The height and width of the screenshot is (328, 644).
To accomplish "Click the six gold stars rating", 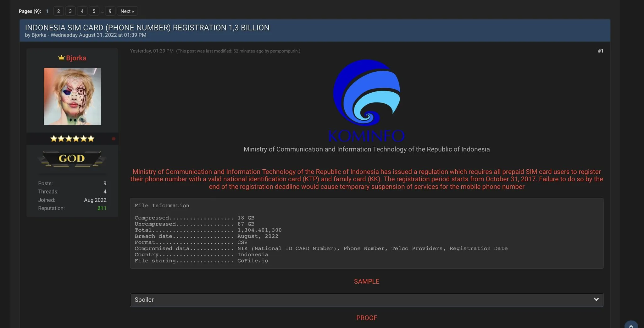I will [x=72, y=139].
